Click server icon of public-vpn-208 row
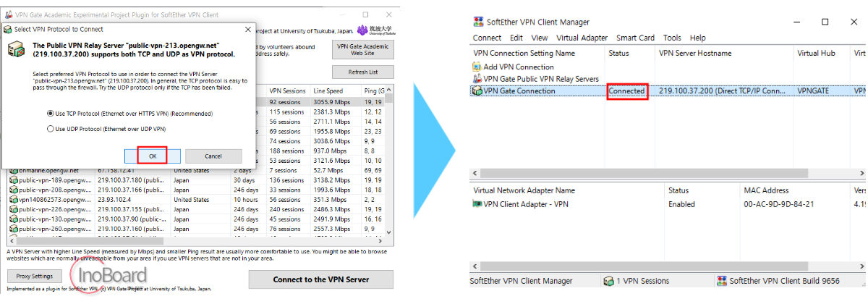The width and height of the screenshot is (868, 304). [x=13, y=190]
